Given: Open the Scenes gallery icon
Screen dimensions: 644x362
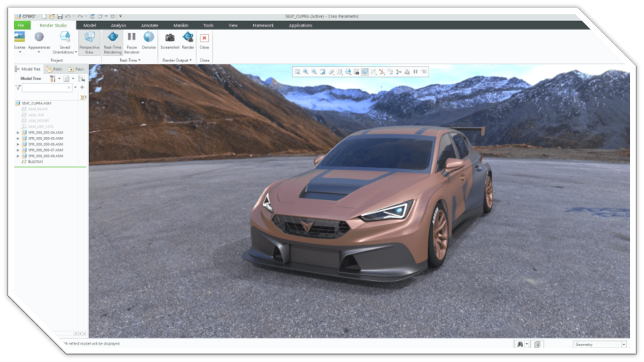Looking at the screenshot, I should (19, 37).
